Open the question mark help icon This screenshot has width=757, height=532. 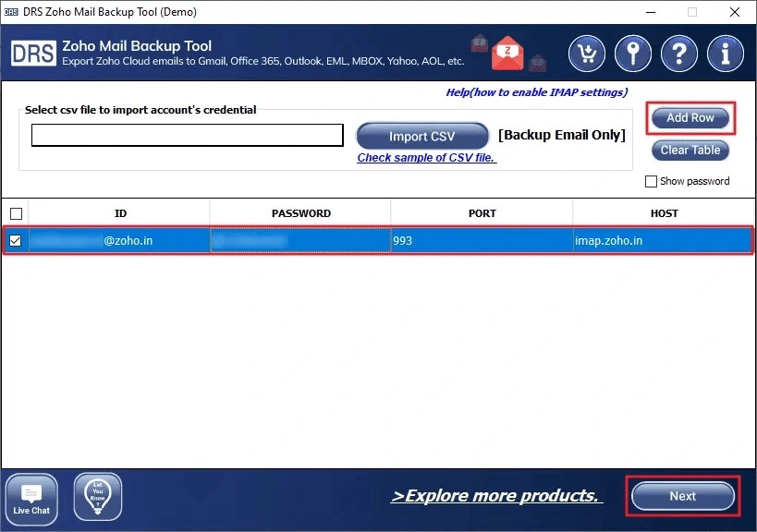click(x=679, y=54)
